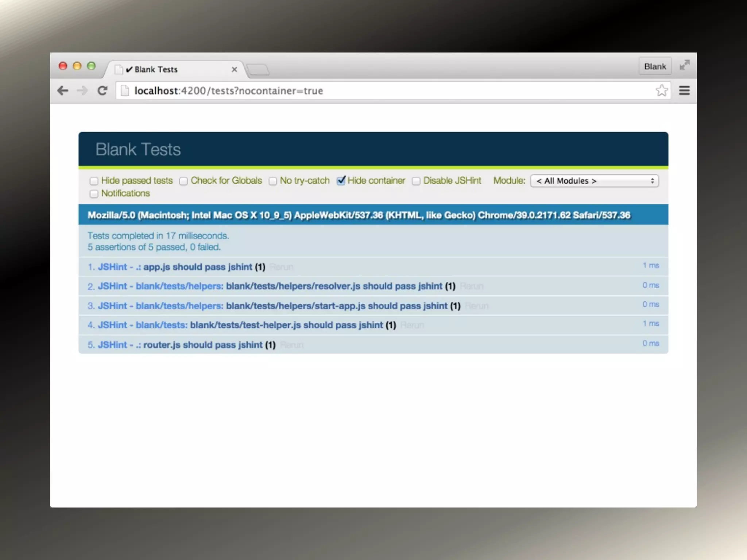Viewport: 747px width, 560px height.
Task: Bookmark the page with star icon
Action: click(x=661, y=90)
